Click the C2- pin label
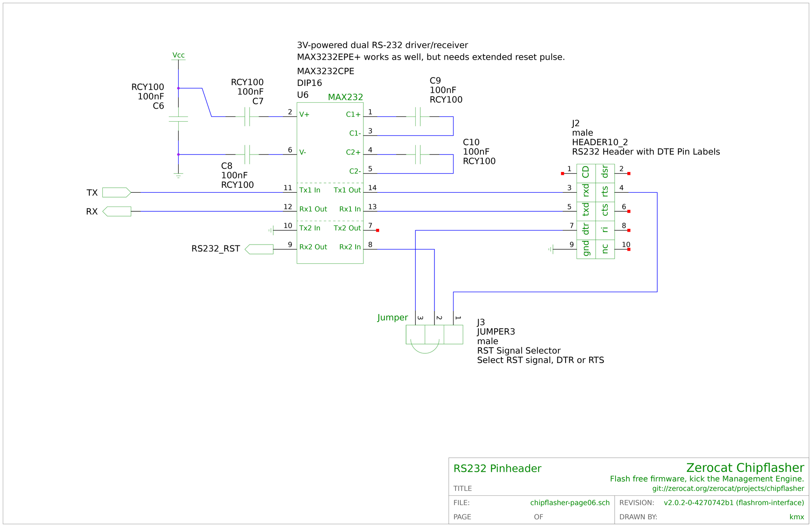812x527 pixels. tap(355, 171)
